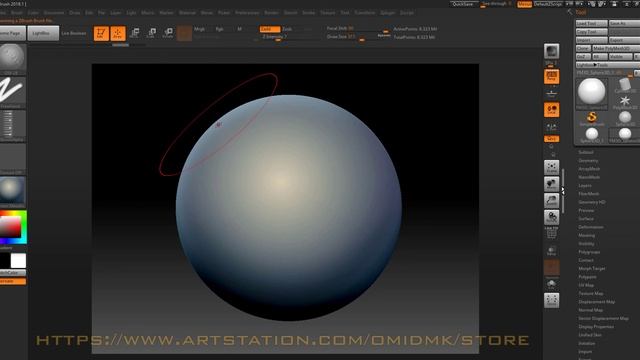Viewport: 640px width, 360px height.
Task: Expand the Deformation section
Action: (x=591, y=227)
